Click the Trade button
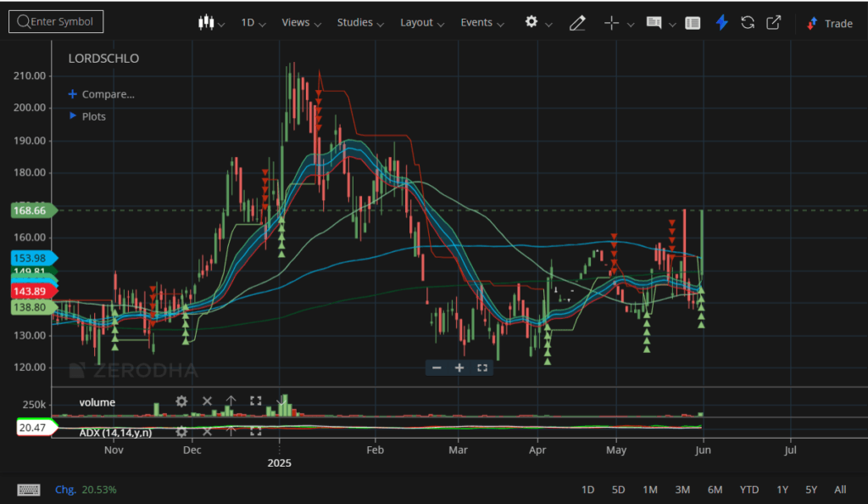Image resolution: width=868 pixels, height=504 pixels. click(830, 23)
